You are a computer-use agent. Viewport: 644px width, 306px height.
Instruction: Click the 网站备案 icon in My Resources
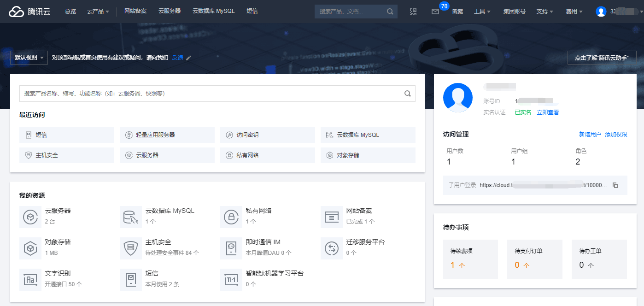[x=332, y=217]
